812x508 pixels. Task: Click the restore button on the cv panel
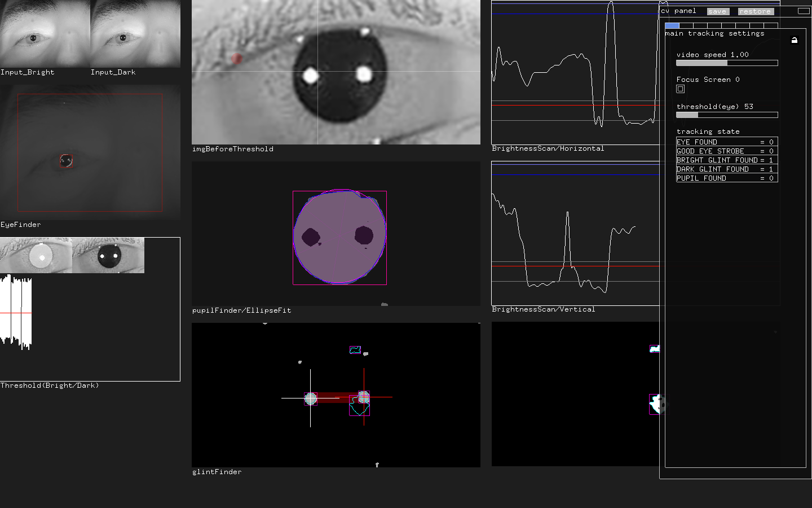[x=755, y=11]
